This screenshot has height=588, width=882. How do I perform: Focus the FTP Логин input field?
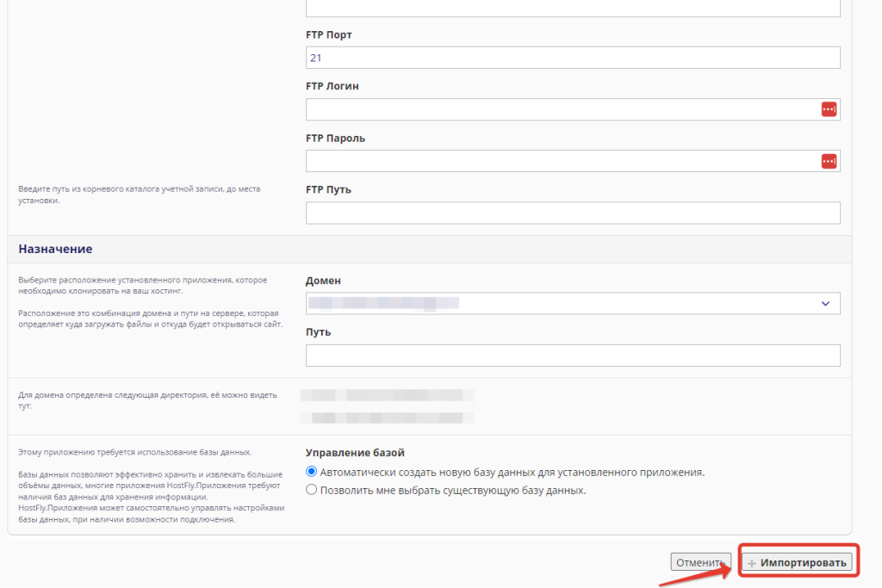pos(573,109)
